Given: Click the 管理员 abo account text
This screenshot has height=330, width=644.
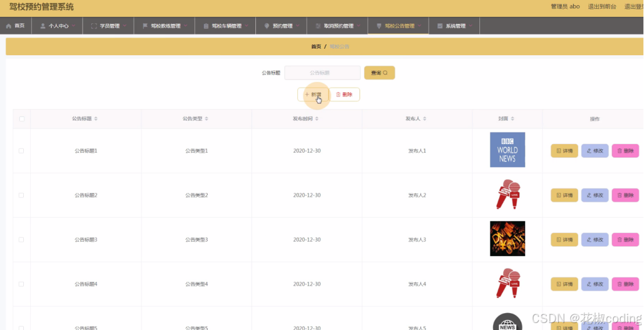Looking at the screenshot, I should 565,6.
